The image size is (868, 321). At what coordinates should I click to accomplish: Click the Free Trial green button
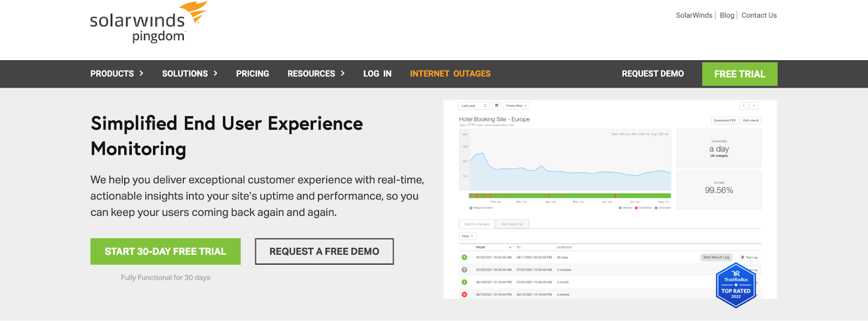click(739, 74)
